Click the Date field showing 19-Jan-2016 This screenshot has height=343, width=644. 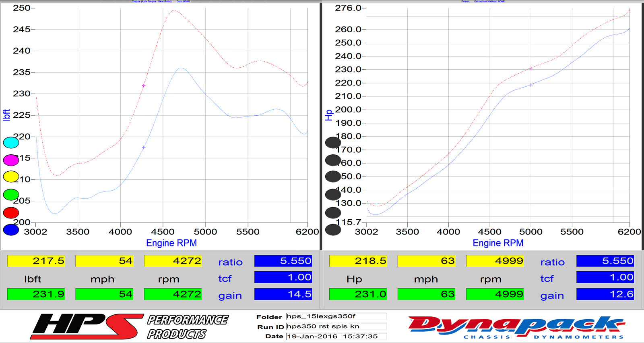336,336
